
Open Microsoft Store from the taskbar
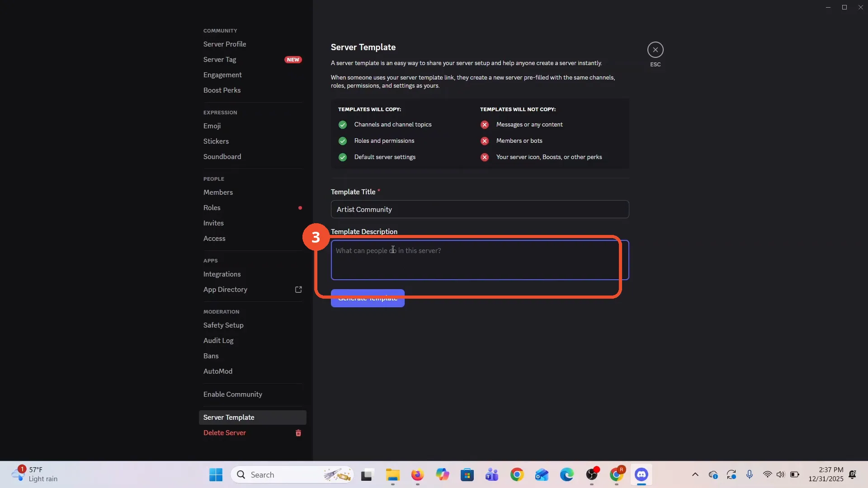[x=467, y=474]
